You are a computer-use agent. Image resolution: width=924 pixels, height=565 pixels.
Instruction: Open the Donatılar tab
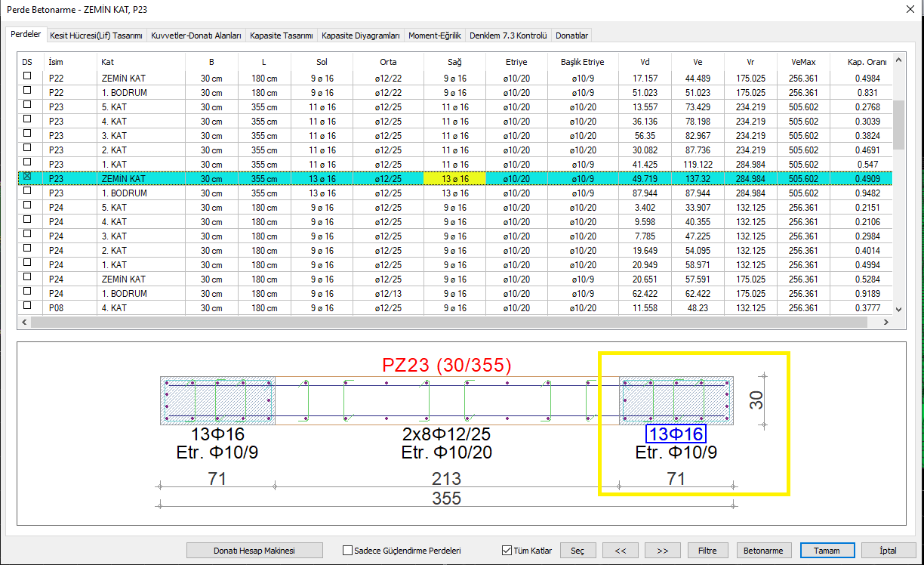[571, 36]
